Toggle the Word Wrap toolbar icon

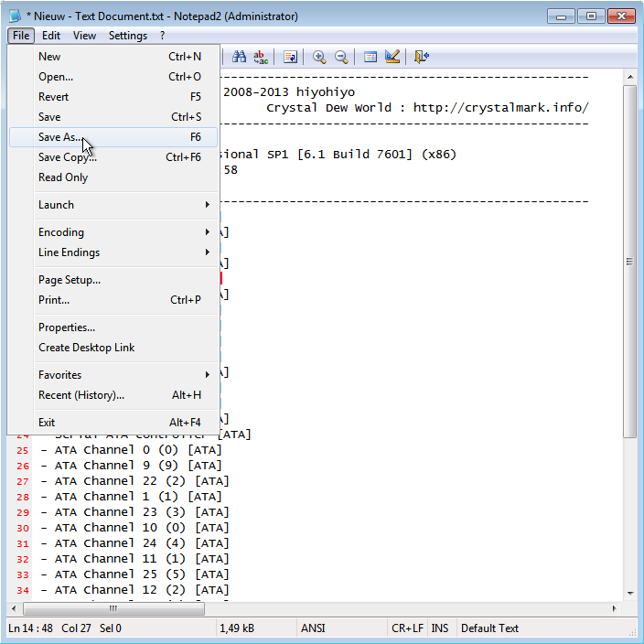click(290, 57)
